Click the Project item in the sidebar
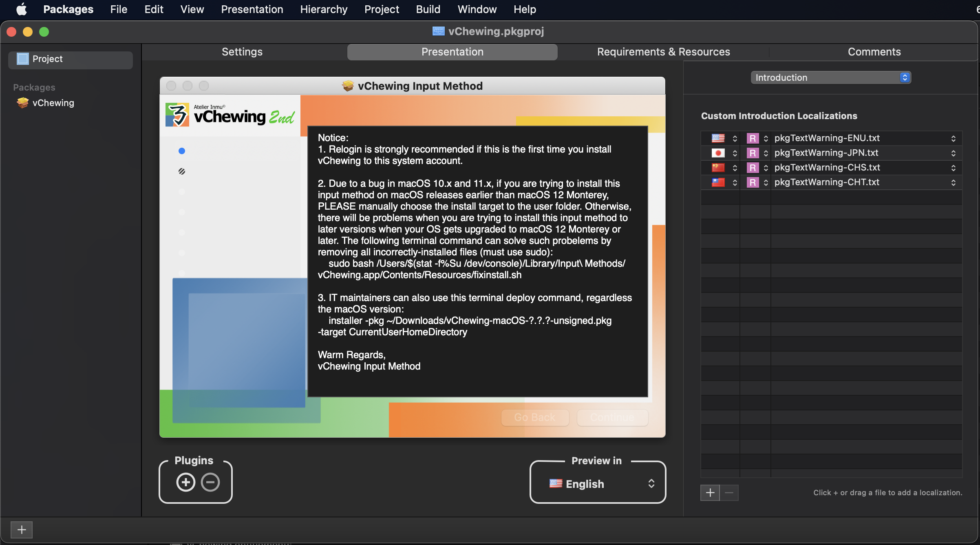The height and width of the screenshot is (545, 980). tap(48, 59)
